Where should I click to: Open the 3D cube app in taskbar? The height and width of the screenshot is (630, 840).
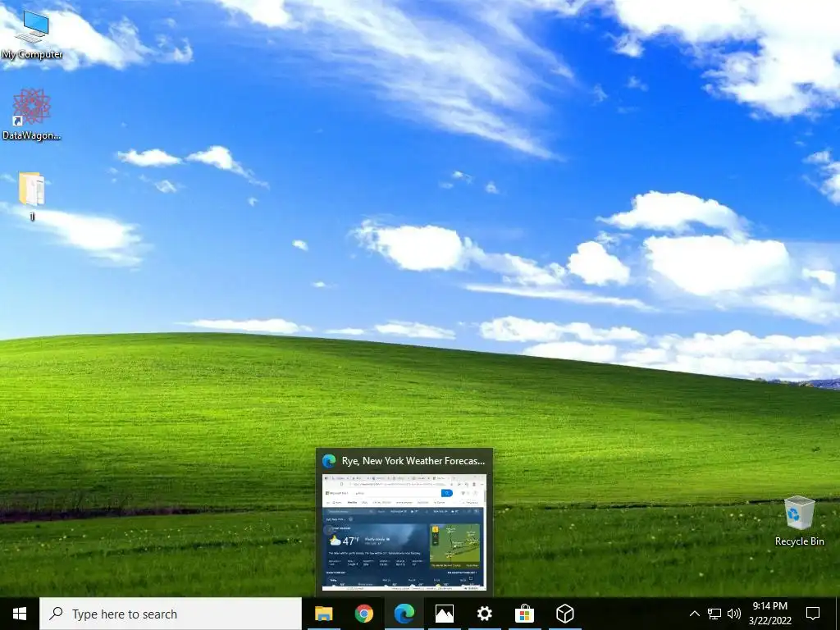click(564, 614)
